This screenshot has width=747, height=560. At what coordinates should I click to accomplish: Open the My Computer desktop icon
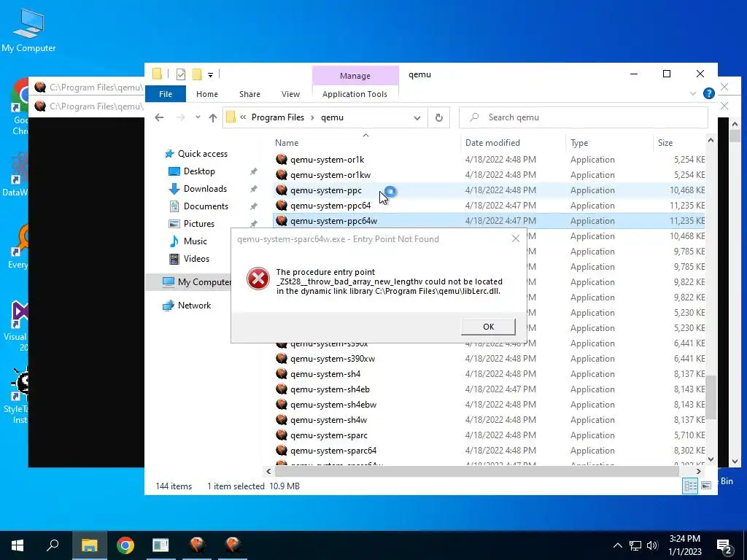pyautogui.click(x=28, y=30)
